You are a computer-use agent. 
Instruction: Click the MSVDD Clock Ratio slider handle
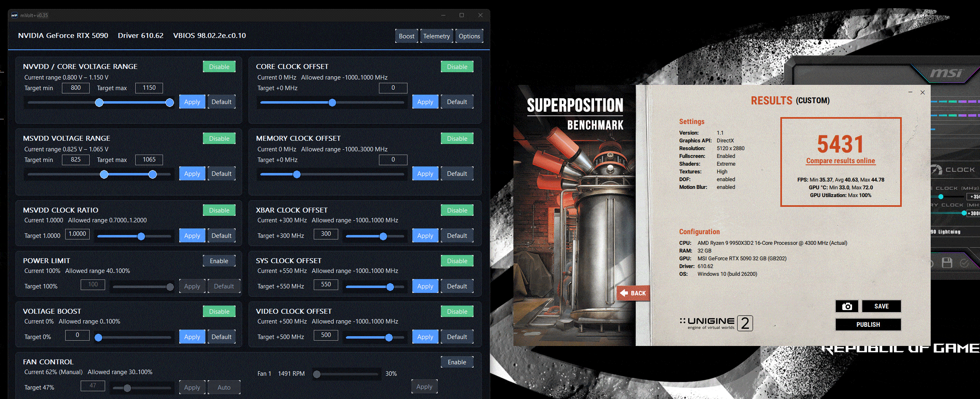[x=141, y=237]
